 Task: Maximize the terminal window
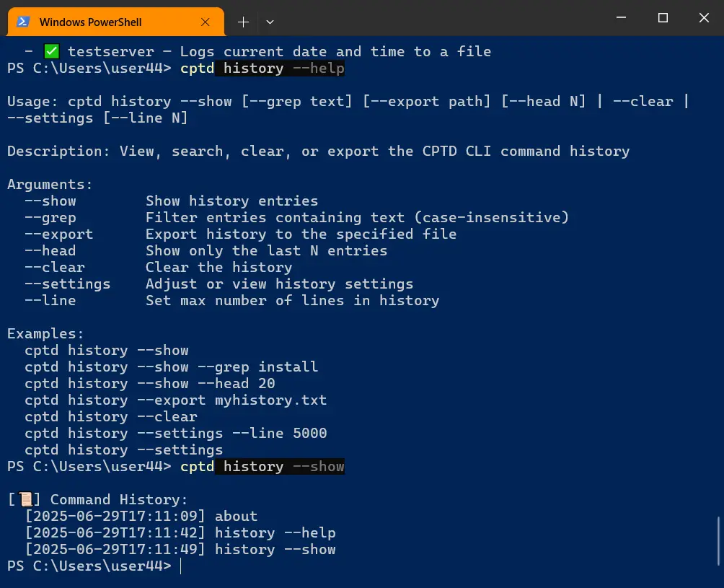tap(663, 17)
